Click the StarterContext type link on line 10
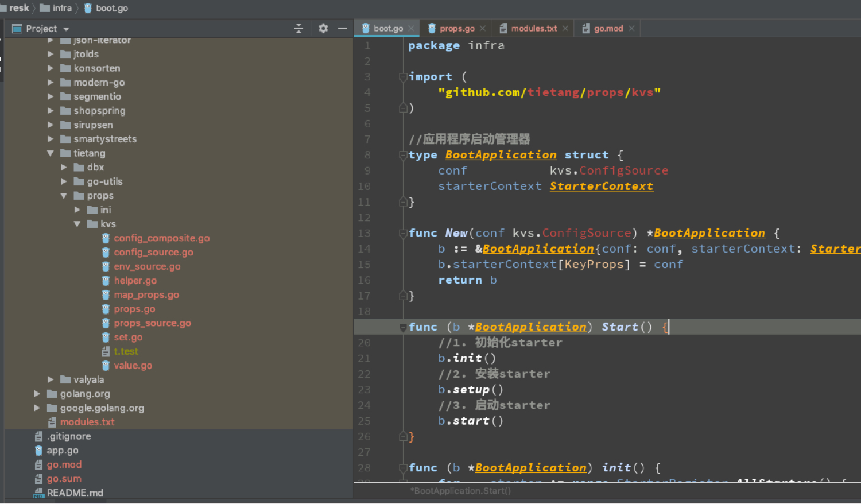This screenshot has width=861, height=504. (x=601, y=186)
